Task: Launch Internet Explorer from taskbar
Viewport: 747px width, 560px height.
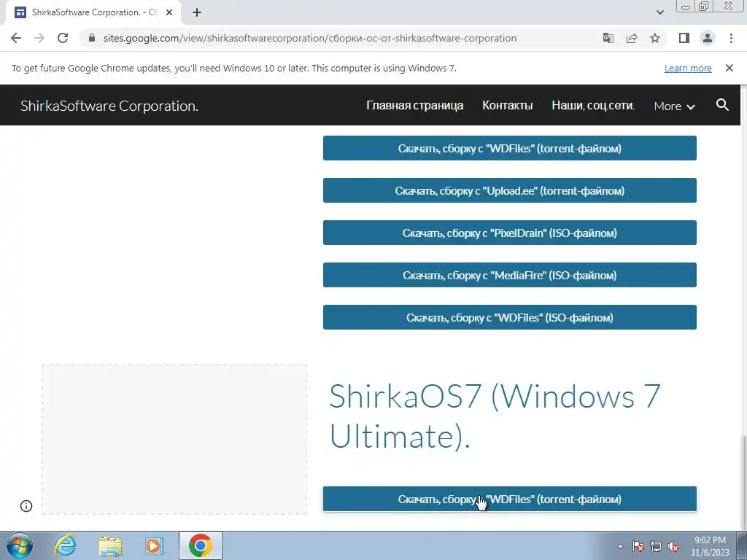Action: [65, 545]
